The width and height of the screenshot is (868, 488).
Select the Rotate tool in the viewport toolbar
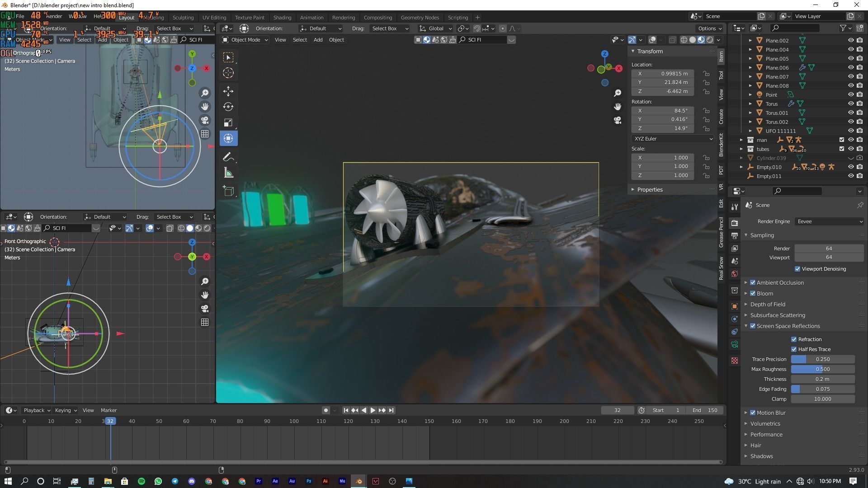coord(228,107)
